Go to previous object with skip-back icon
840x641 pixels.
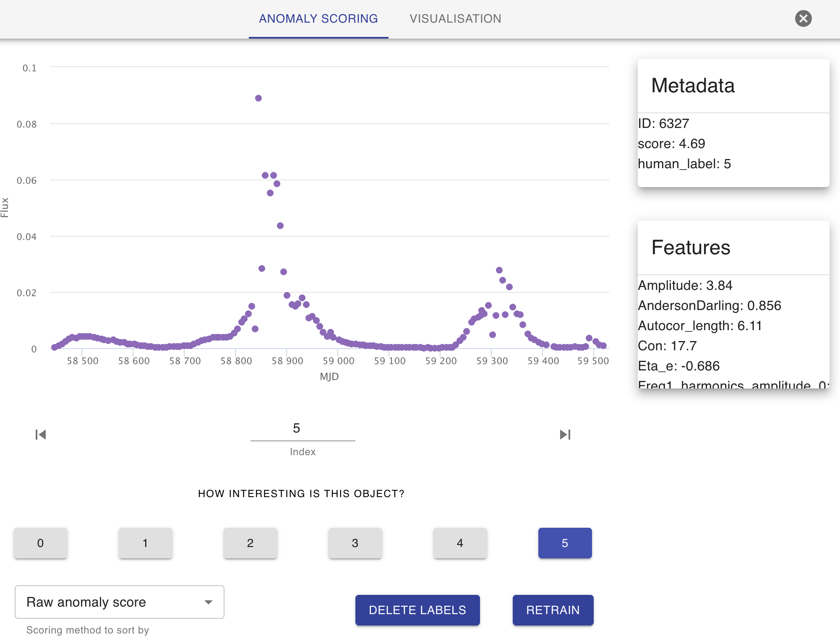pos(41,435)
